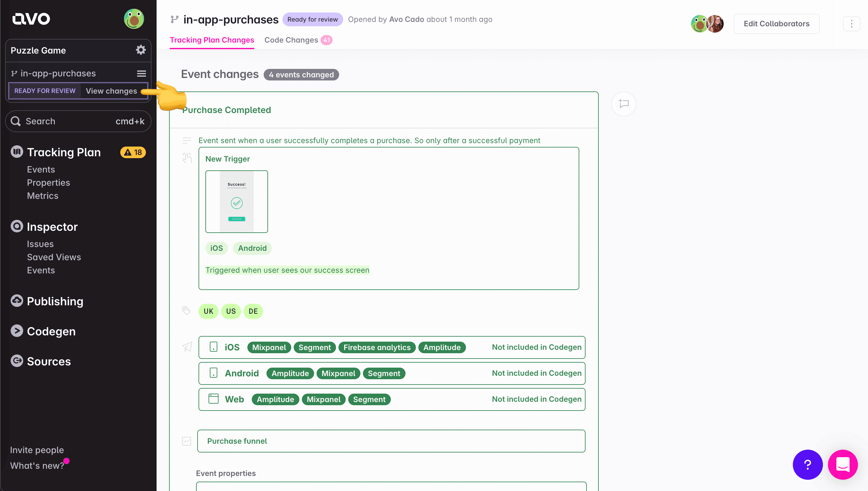Open Properties in the sidebar
Screen dimensions: 868x491
click(x=49, y=183)
